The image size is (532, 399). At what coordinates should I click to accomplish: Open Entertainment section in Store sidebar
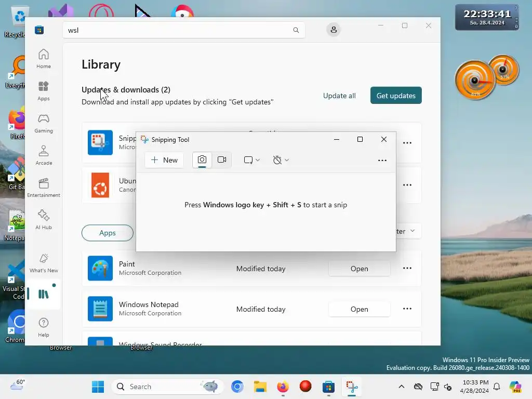click(x=44, y=188)
